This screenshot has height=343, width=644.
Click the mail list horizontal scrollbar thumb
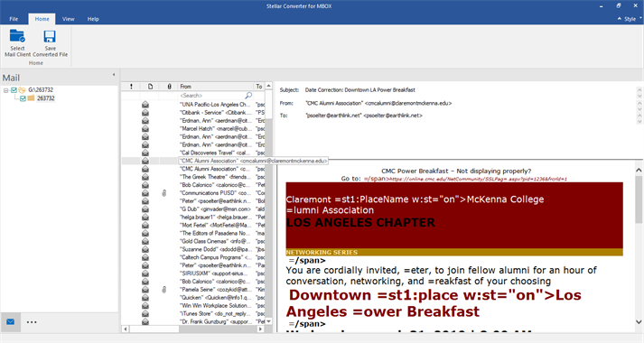pos(154,329)
